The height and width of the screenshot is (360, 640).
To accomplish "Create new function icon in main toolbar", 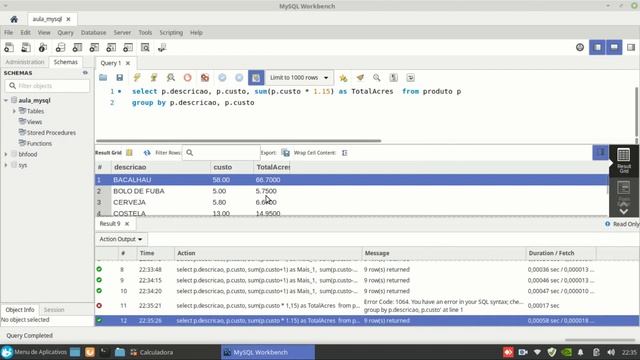I will [128, 48].
